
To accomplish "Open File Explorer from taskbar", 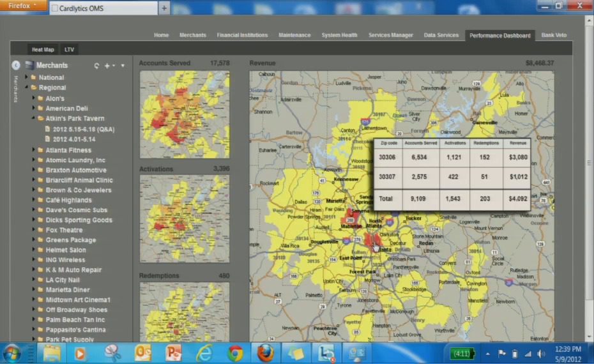I will [x=52, y=354].
